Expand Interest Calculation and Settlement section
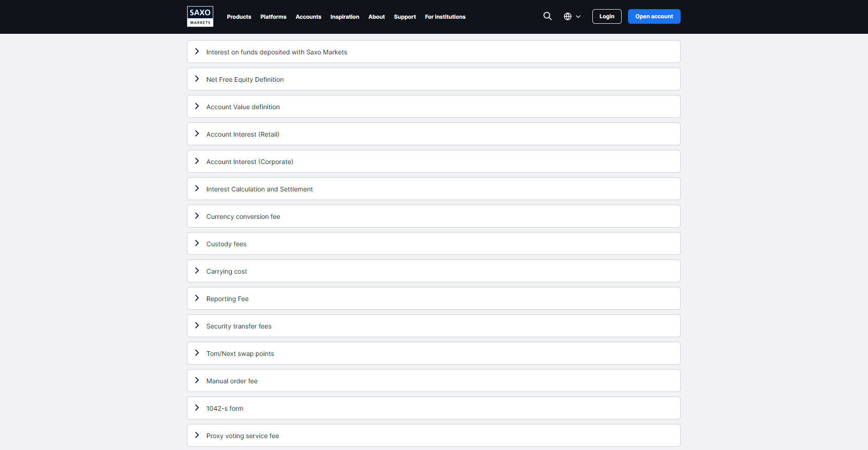 (433, 189)
